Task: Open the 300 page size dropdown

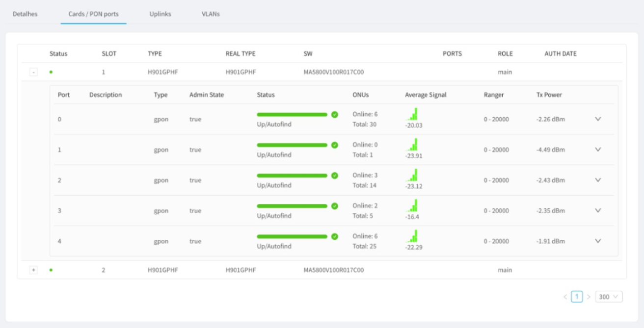Action: click(609, 297)
